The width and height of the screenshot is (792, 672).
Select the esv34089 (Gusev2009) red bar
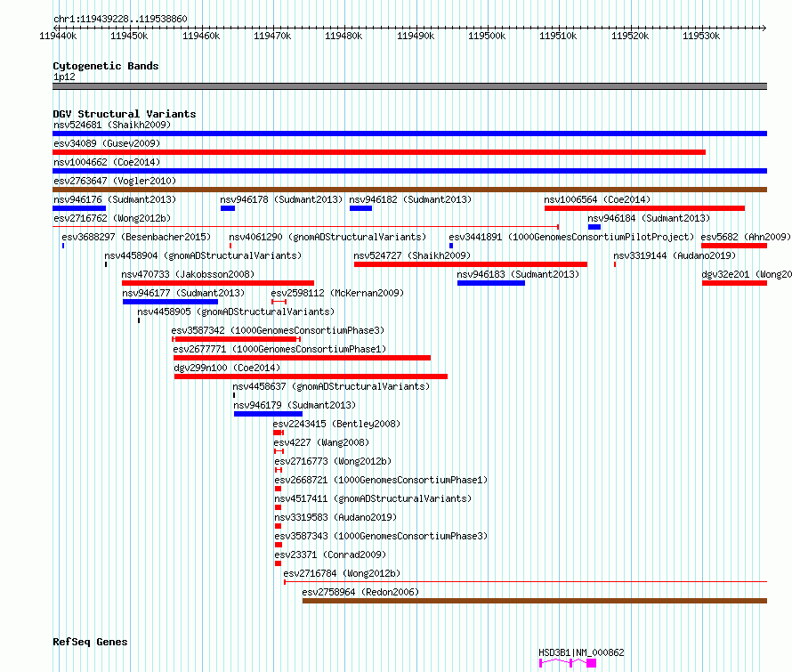pyautogui.click(x=379, y=152)
